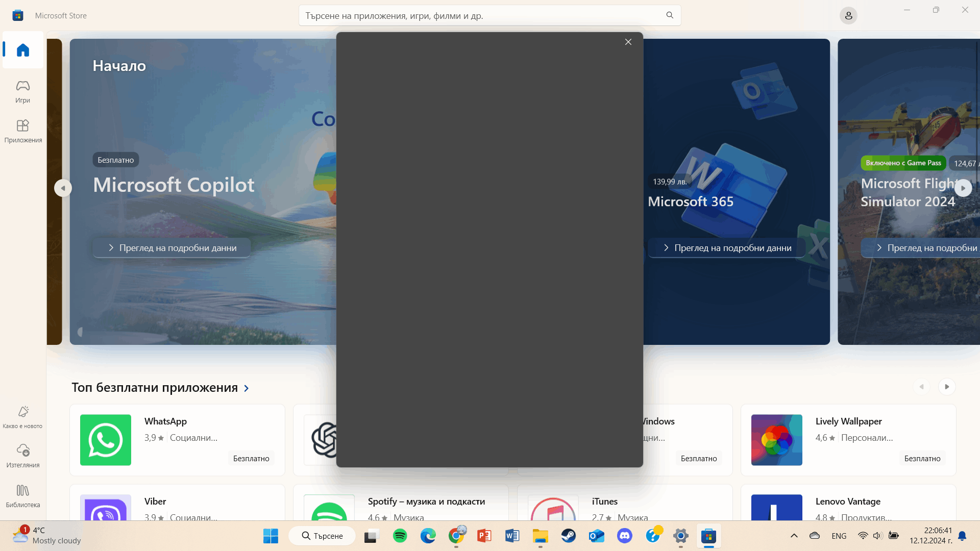The width and height of the screenshot is (980, 551).
Task: Click the Lively Wallpaper title text
Action: 848,421
